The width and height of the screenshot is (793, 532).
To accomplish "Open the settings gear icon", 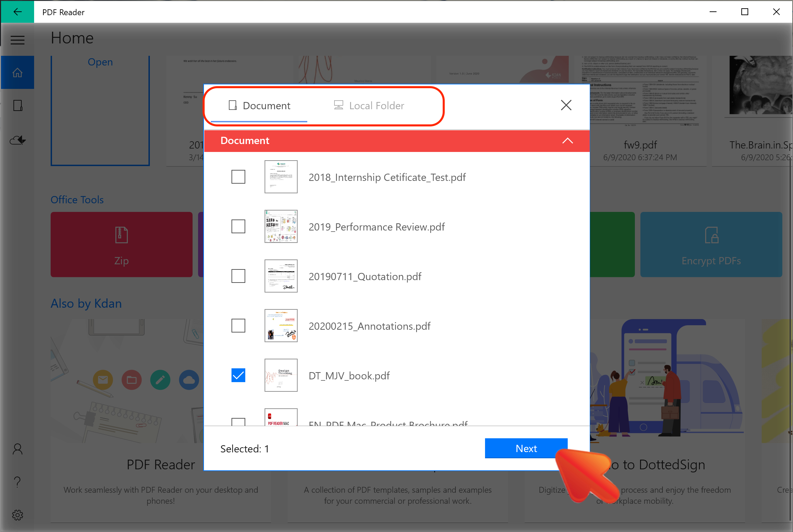I will click(17, 515).
